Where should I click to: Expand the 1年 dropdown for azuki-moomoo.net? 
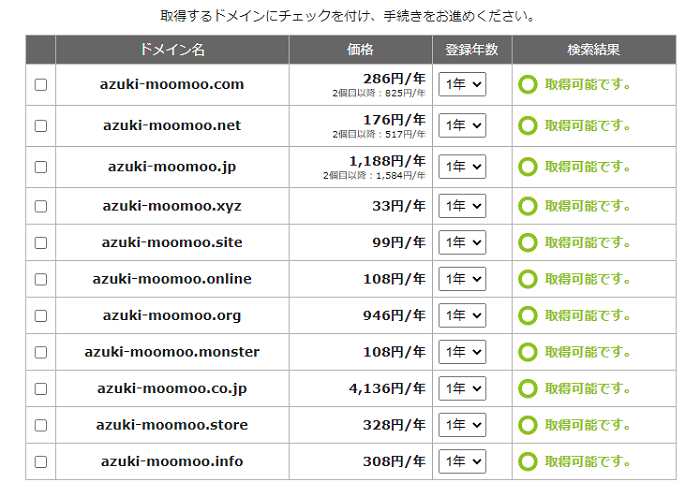(x=462, y=125)
